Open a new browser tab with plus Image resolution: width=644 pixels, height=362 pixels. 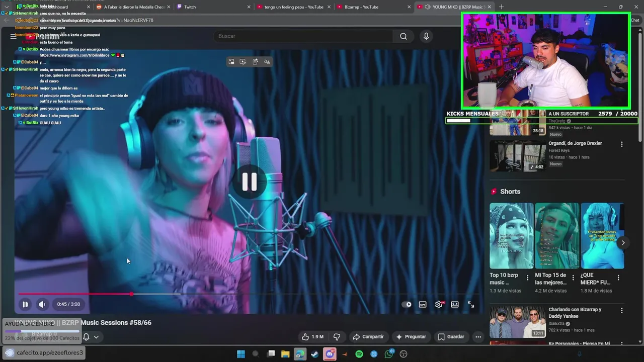(501, 7)
